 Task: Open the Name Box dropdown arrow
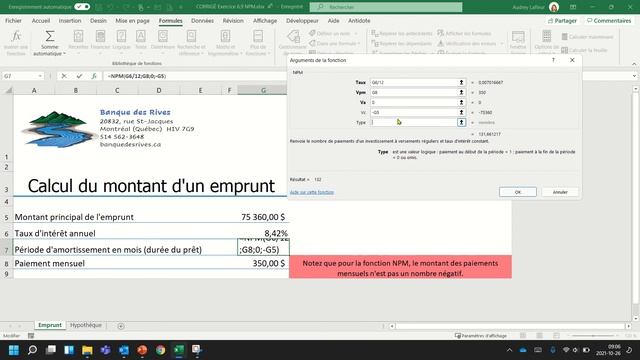click(x=40, y=76)
